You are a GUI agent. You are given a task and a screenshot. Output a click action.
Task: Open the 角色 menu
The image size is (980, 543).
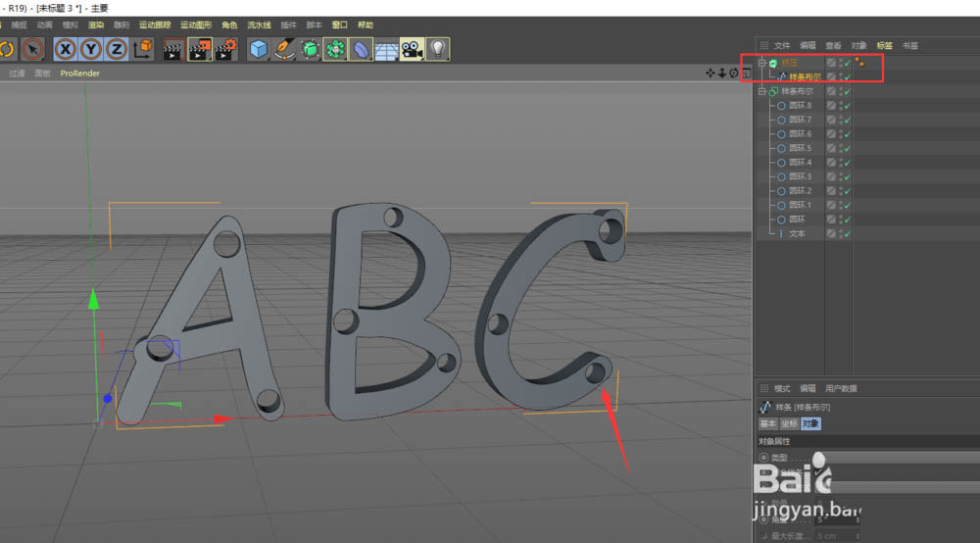(x=229, y=25)
